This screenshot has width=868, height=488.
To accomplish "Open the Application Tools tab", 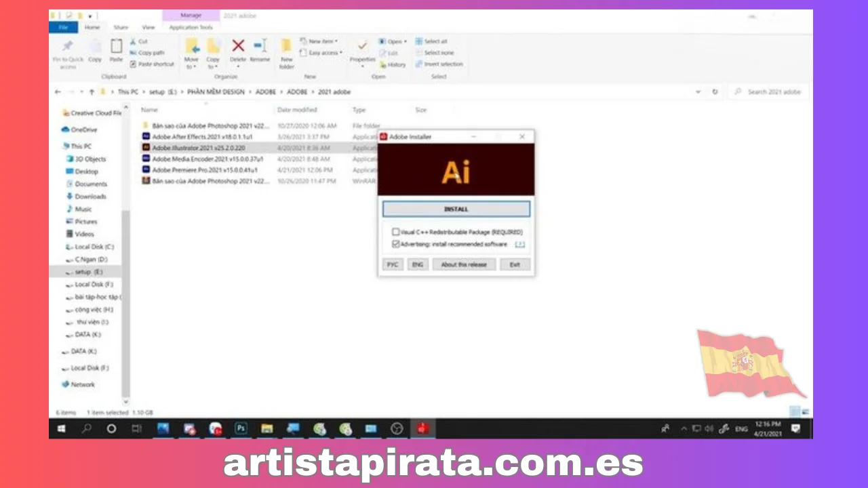I will pyautogui.click(x=191, y=27).
